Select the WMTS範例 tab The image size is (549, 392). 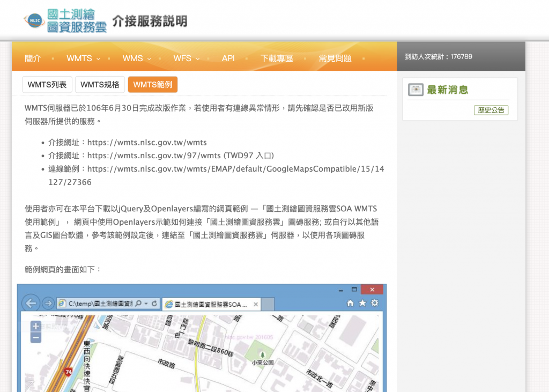(153, 84)
